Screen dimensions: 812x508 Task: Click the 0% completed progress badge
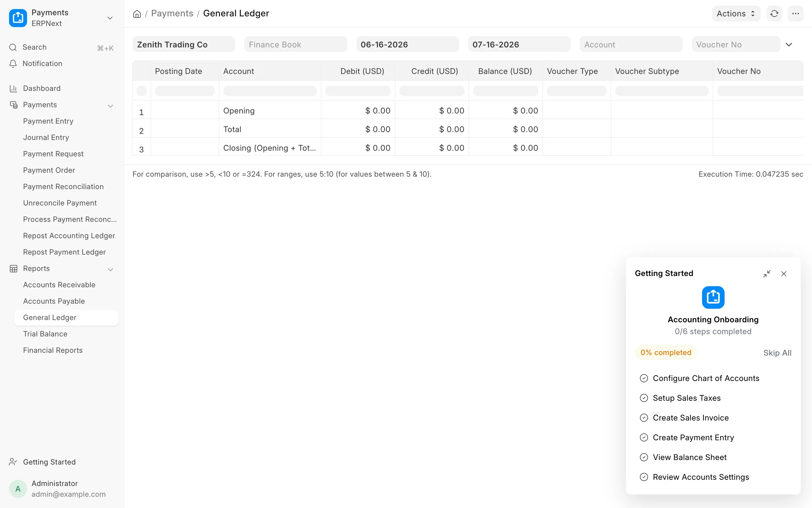[x=666, y=352]
